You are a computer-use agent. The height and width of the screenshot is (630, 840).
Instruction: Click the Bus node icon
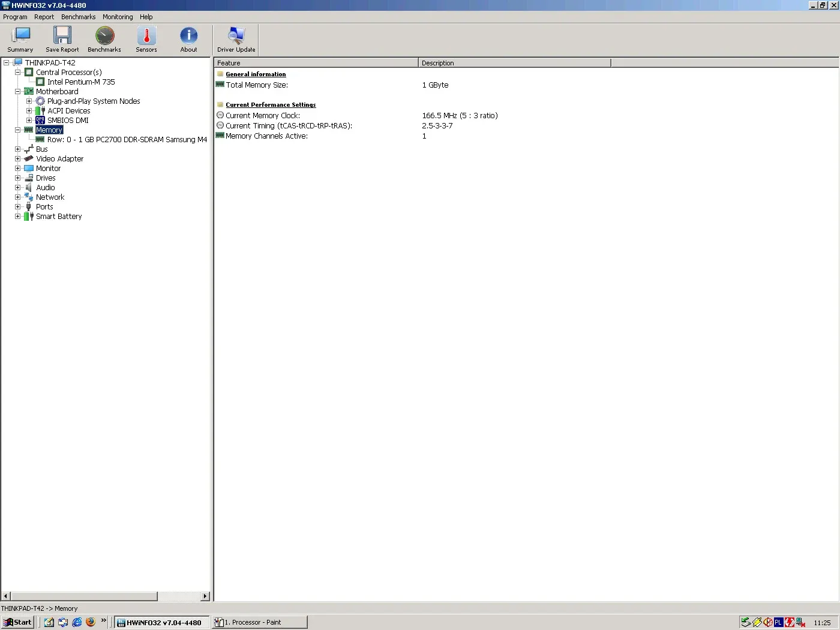[x=28, y=149]
